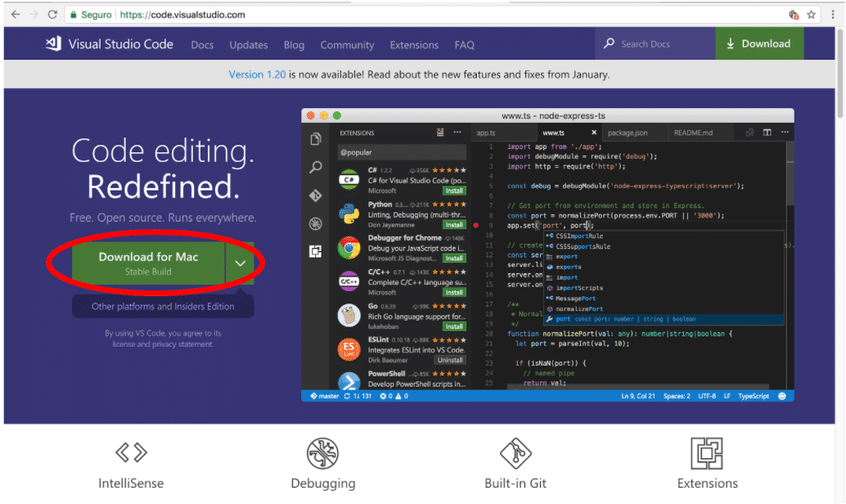
Task: Click the split editor icon
Action: click(x=767, y=133)
